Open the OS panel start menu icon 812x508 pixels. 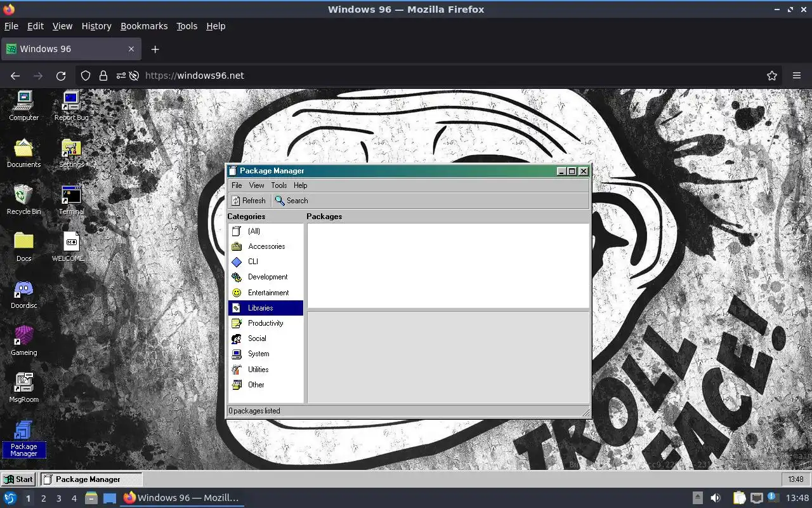tap(10, 498)
